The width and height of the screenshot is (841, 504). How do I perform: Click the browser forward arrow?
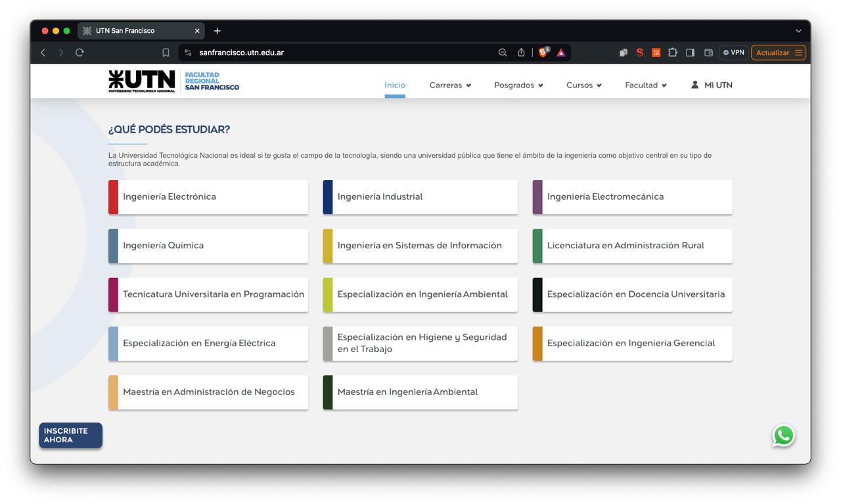[x=61, y=53]
